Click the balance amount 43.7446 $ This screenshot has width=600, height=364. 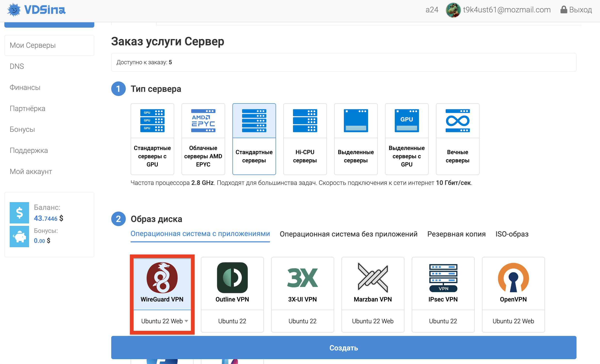[48, 218]
